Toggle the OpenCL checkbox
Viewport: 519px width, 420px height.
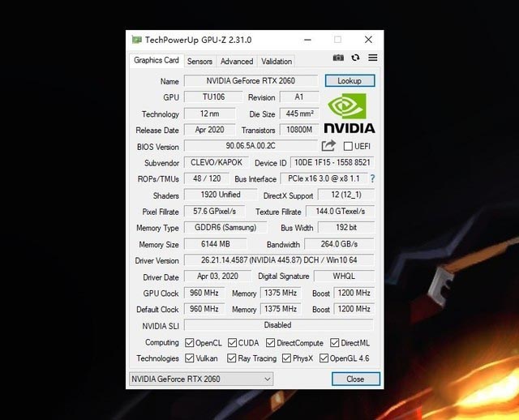(189, 343)
